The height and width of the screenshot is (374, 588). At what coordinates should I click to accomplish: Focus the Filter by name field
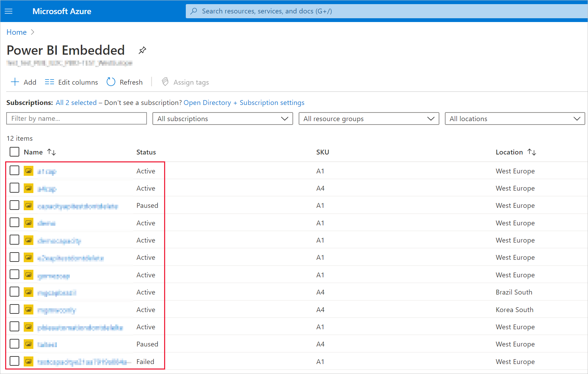coord(76,118)
